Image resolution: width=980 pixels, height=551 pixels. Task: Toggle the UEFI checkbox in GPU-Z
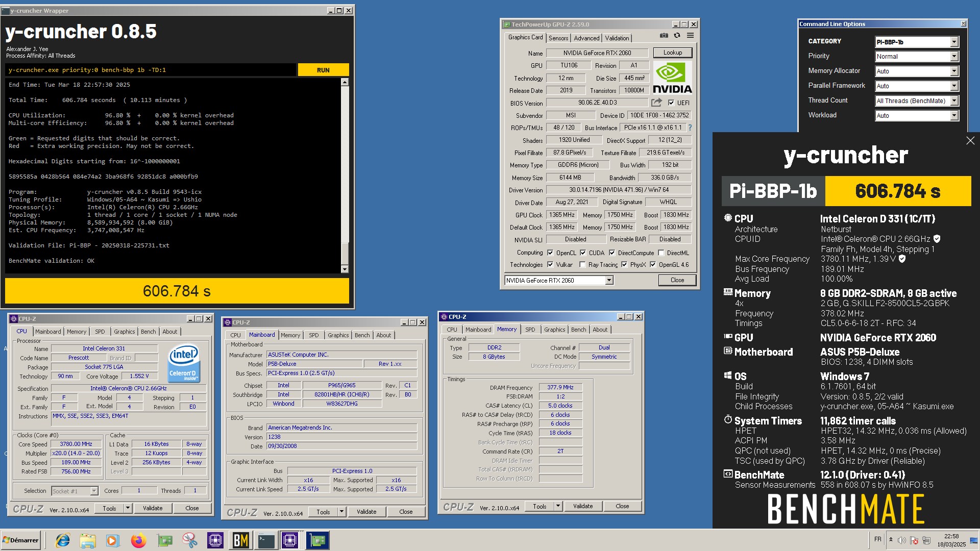pos(671,103)
